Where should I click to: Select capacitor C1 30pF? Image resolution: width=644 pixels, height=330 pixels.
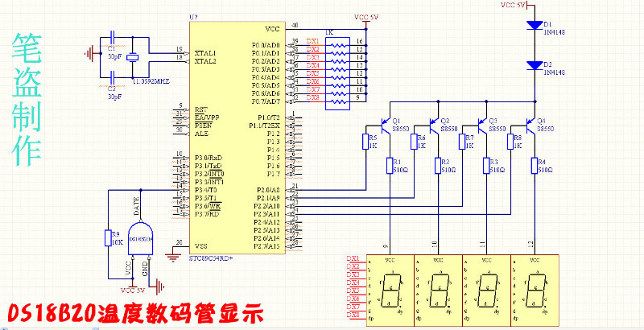(x=114, y=39)
